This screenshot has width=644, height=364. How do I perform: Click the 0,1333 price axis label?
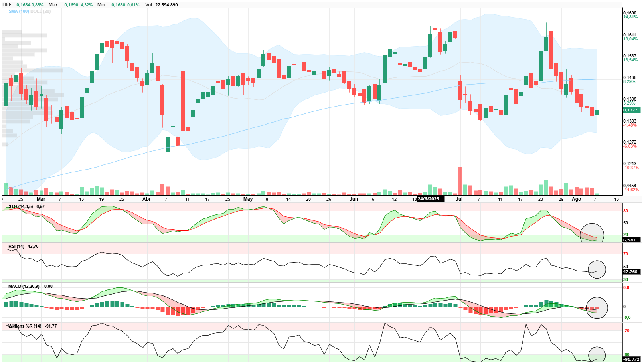630,121
